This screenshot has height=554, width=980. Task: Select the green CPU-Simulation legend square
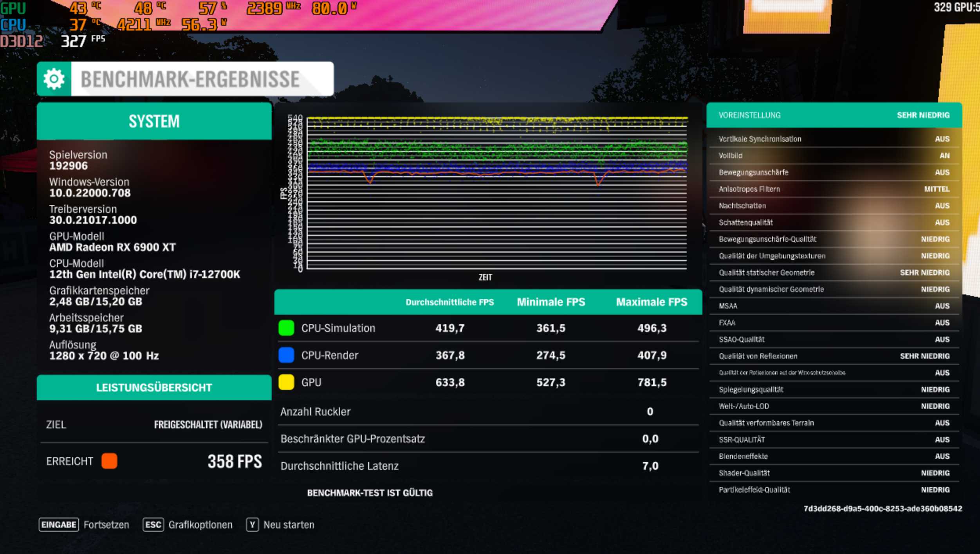pos(285,328)
